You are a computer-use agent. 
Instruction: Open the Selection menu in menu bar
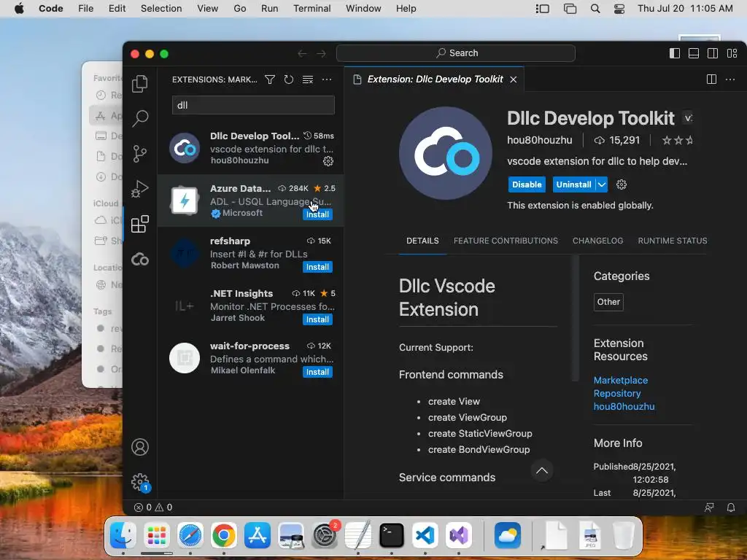click(x=161, y=9)
